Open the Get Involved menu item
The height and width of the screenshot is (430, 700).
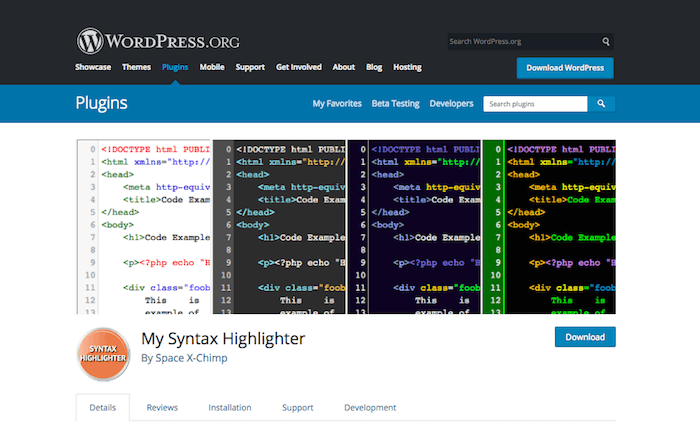click(x=299, y=67)
